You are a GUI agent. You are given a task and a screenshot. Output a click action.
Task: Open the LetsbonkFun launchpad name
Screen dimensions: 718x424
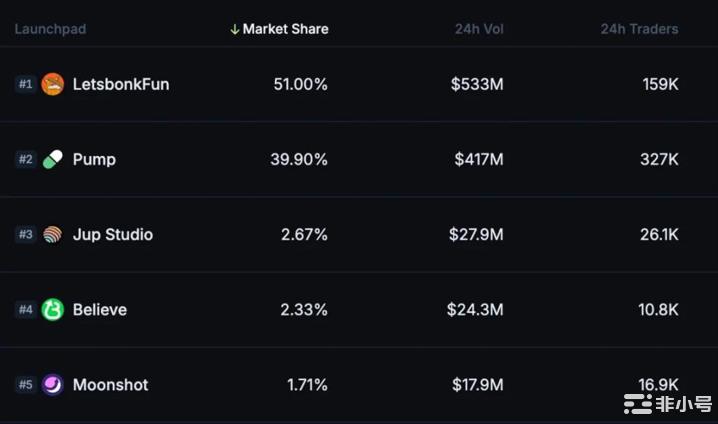[121, 84]
